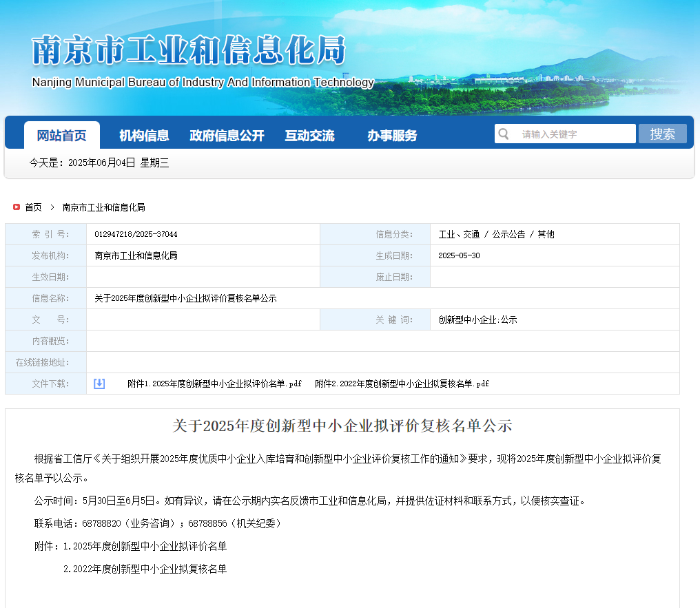Click 南京市工业和信息化局 breadcrumb link
700x608 pixels.
[103, 207]
